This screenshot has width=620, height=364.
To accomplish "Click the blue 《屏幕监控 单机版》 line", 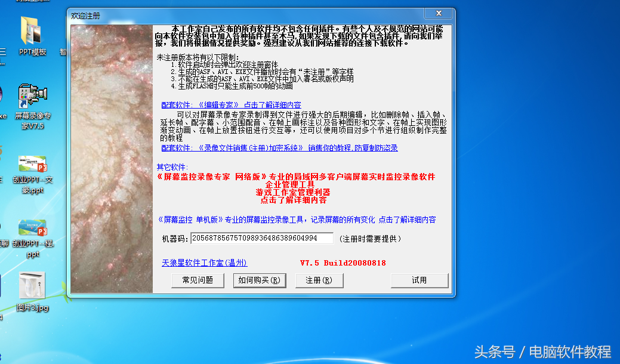I will 296,220.
